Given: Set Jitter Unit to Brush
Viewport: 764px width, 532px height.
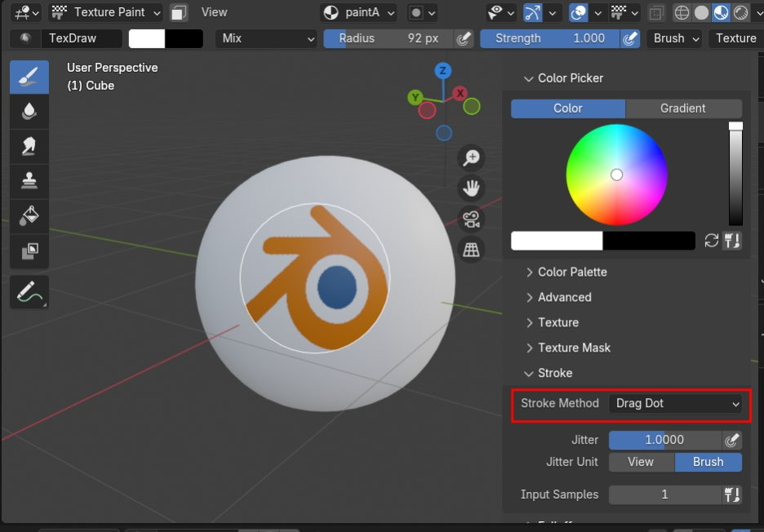Looking at the screenshot, I should tap(708, 462).
